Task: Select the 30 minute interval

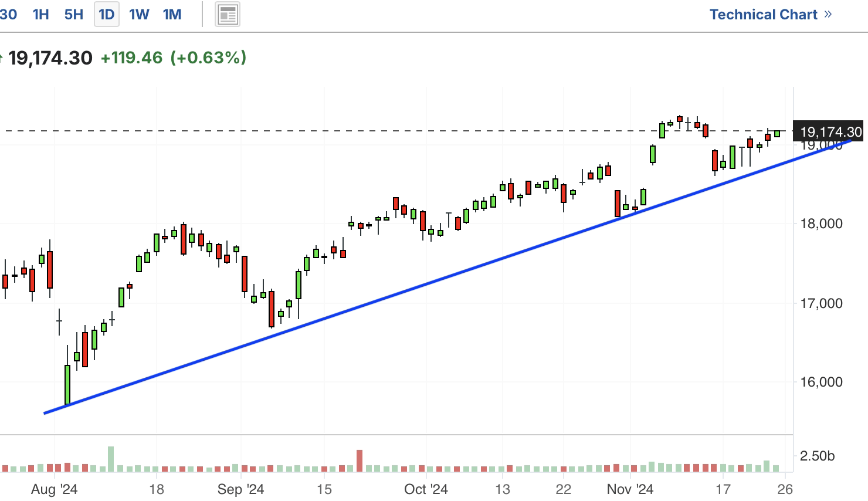Action: pos(8,14)
